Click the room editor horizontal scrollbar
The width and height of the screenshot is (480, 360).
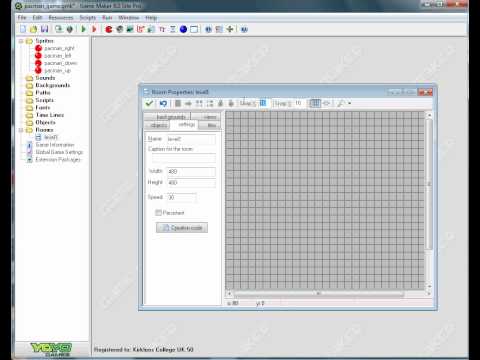318,294
